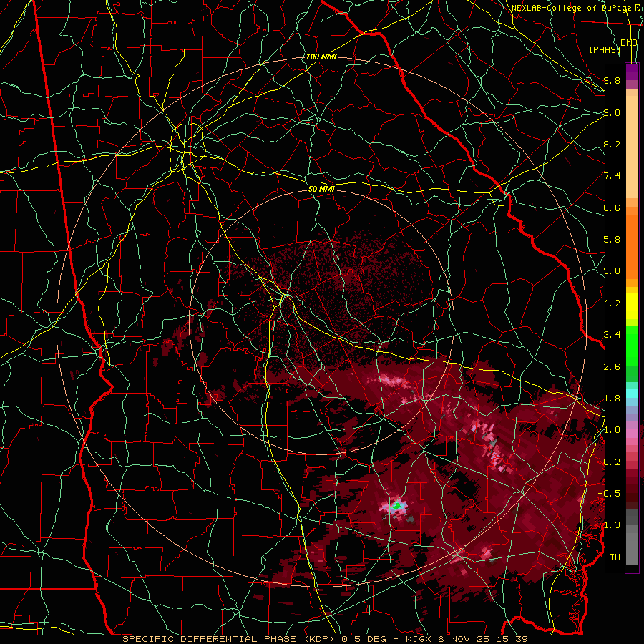Click the DKD label above the color scale
This screenshot has height=644, width=644.
point(629,43)
